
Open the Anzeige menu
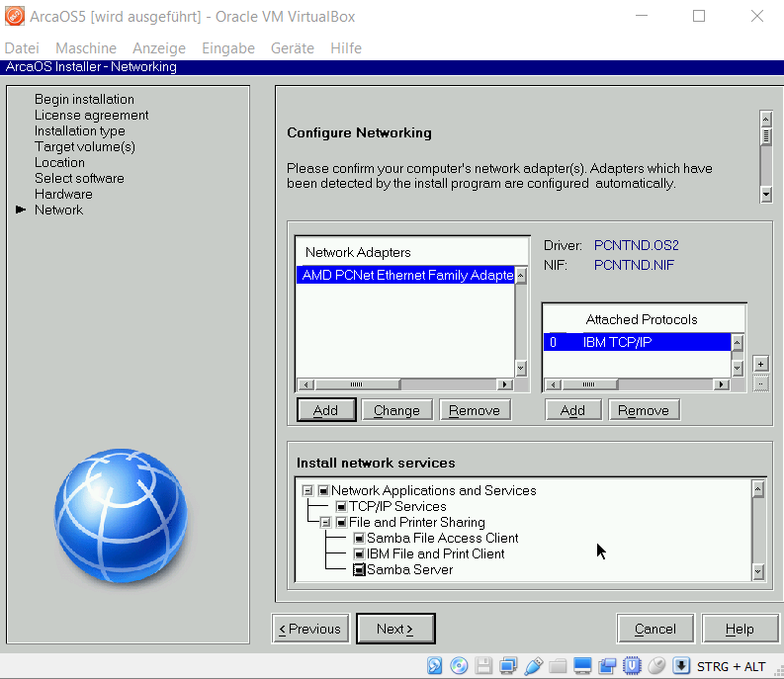pyautogui.click(x=159, y=48)
